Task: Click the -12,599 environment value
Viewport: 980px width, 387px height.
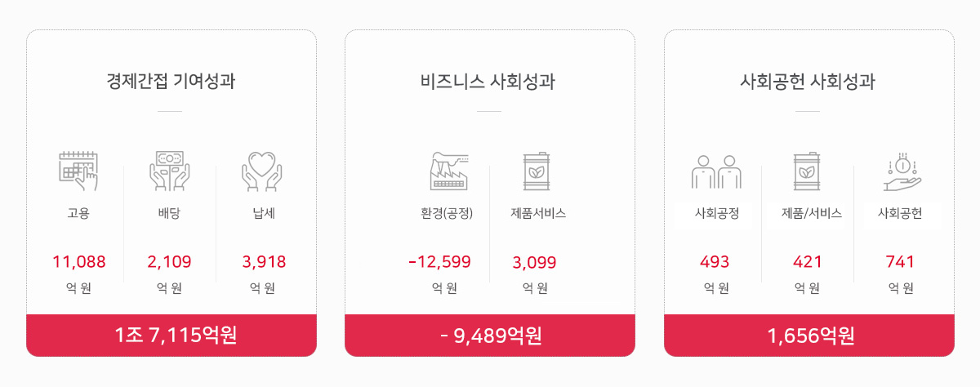Action: (439, 262)
